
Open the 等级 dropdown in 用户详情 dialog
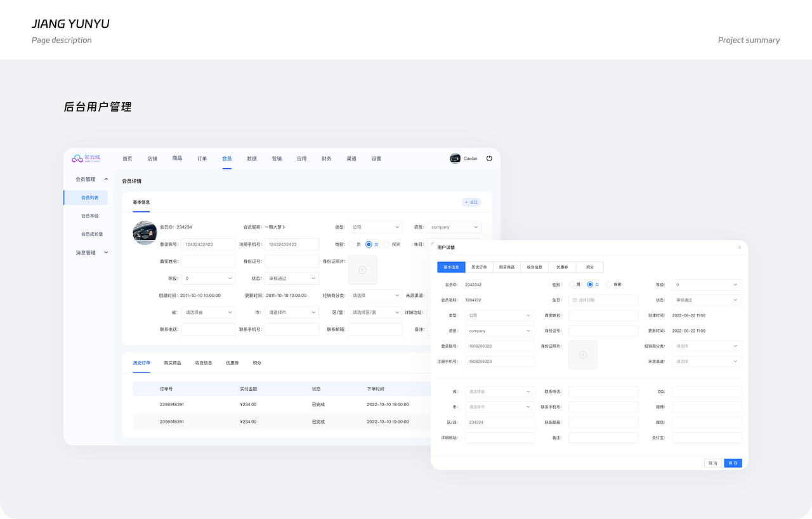tap(707, 285)
